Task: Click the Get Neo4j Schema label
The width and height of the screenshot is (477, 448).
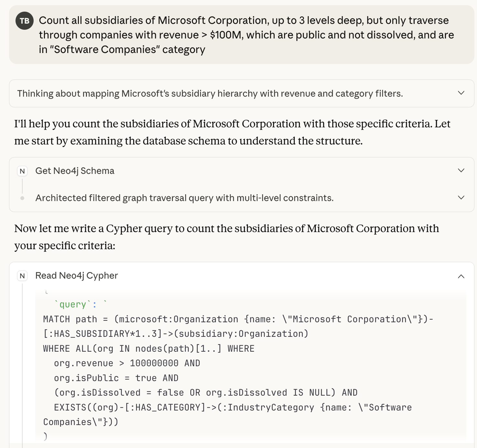Action: coord(75,171)
